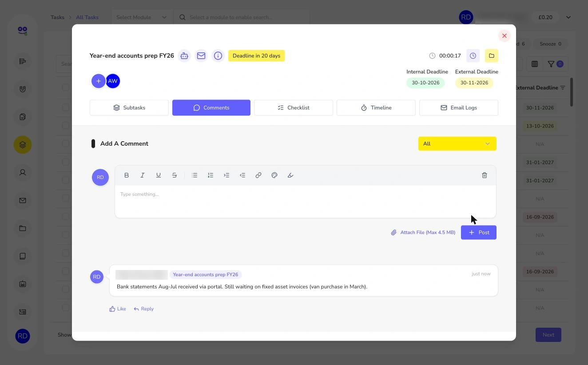Clear the comment with the trash icon
Screen dimensions: 588x365
pos(485,175)
